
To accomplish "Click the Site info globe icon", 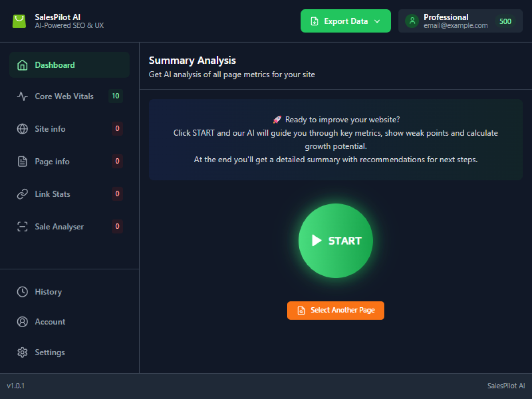I will pos(22,129).
